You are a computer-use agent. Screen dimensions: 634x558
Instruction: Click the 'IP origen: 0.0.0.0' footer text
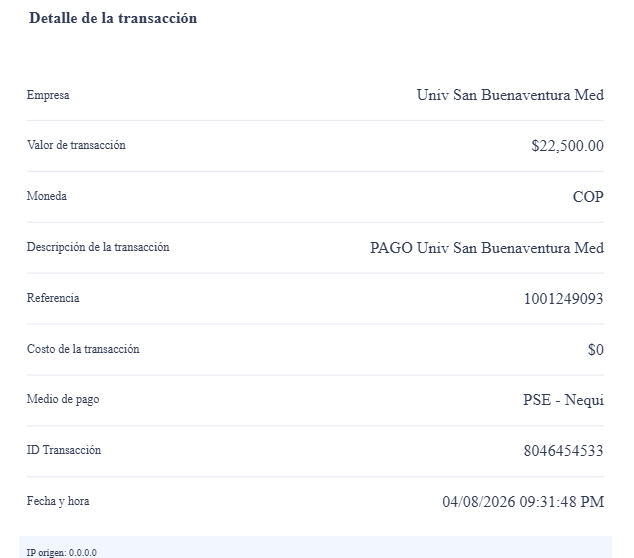pos(61,553)
